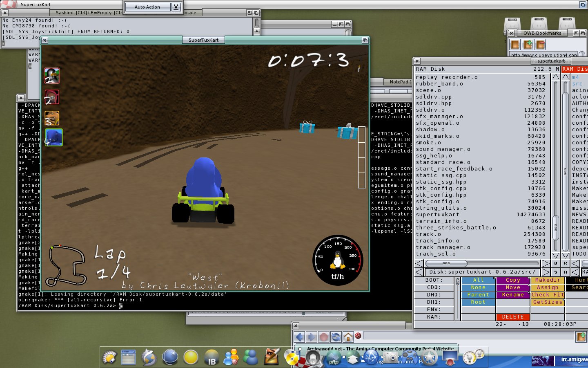Image resolution: width=588 pixels, height=368 pixels.
Task: Click the West track minimap
Action: tap(67, 265)
